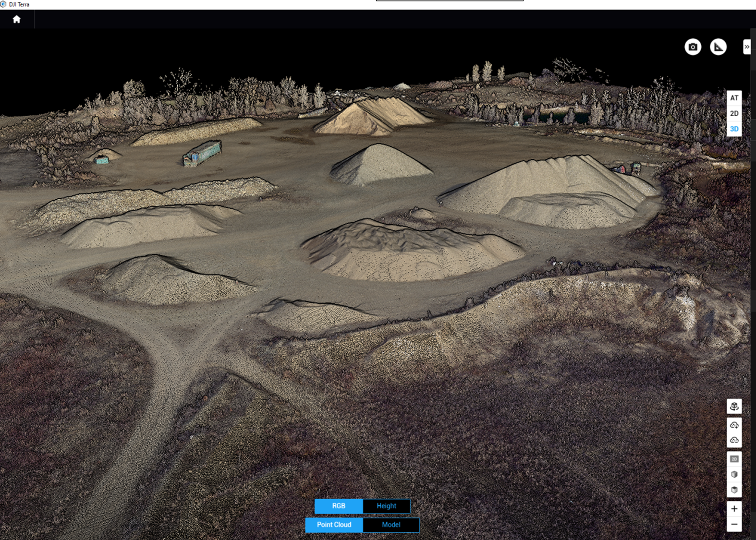Switch coloring to Height mode
The image size is (756, 540).
386,506
